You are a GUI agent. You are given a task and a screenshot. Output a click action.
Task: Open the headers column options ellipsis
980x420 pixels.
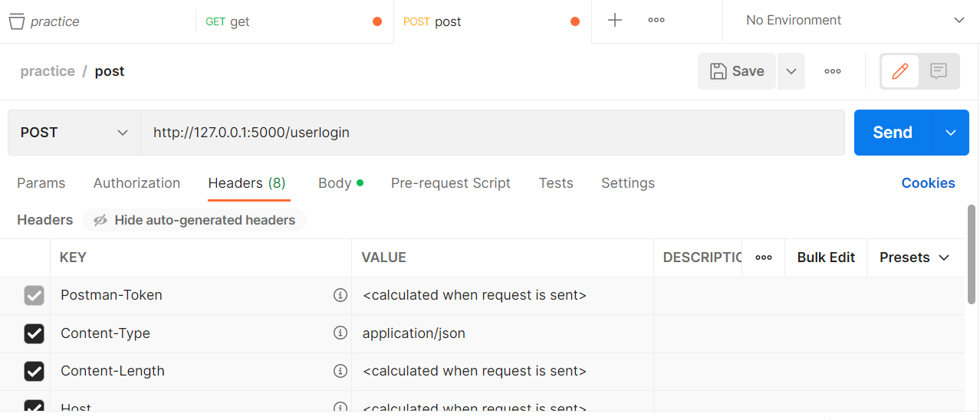764,258
